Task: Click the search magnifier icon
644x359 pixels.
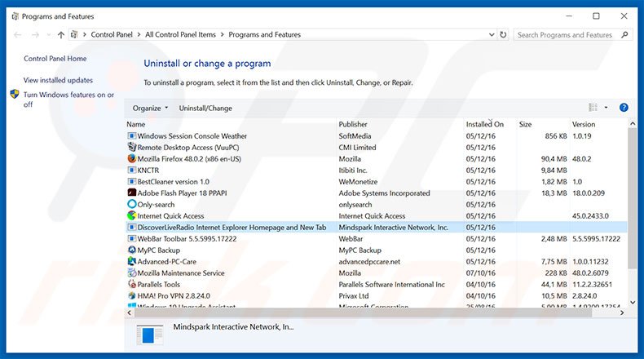Action: tap(624, 35)
